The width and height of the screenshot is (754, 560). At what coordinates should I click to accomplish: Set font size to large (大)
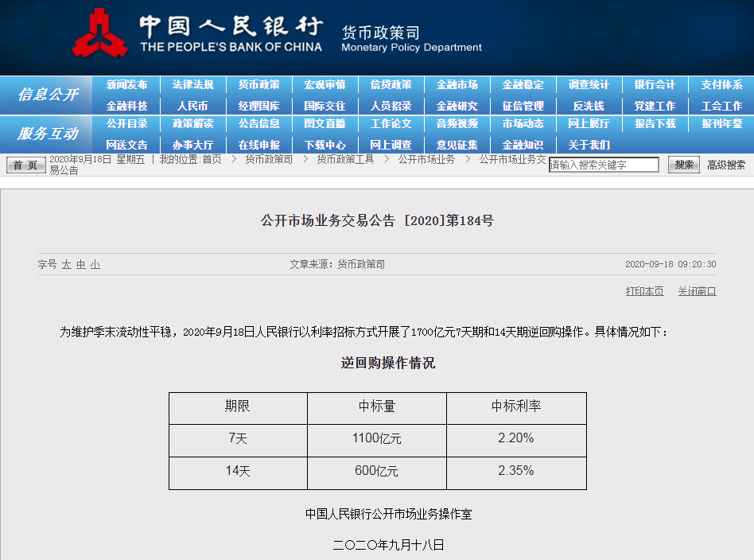point(67,264)
